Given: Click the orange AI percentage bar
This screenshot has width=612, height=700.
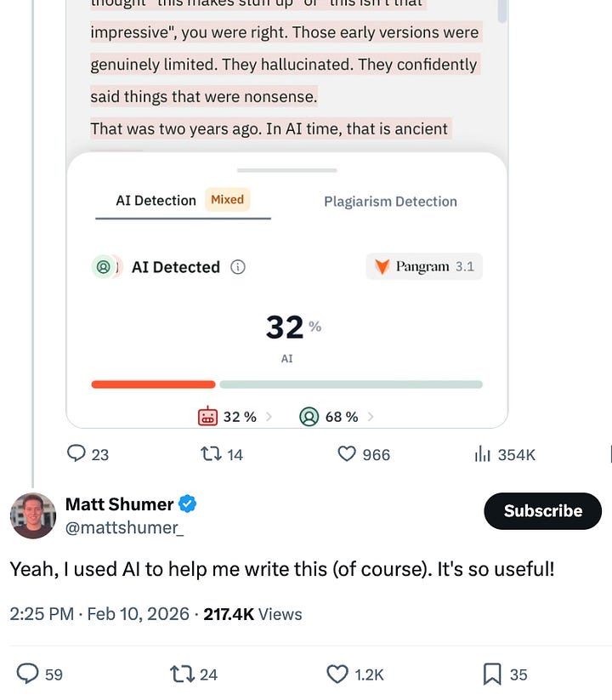Looking at the screenshot, I should pos(154,384).
